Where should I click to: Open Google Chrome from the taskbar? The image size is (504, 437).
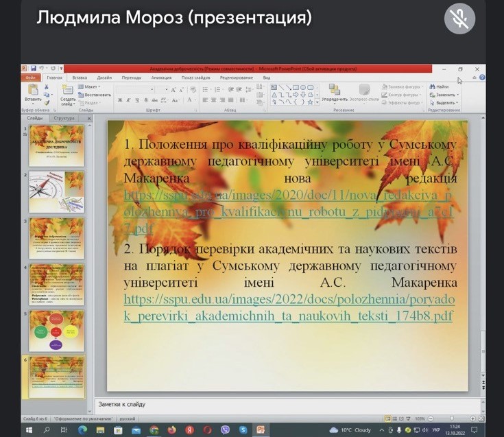(x=154, y=430)
